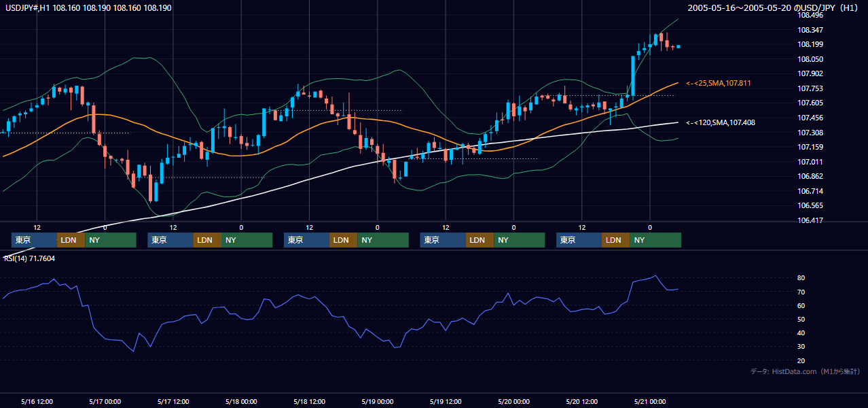
Task: Select the 120 SMA 107.408 label
Action: click(720, 122)
